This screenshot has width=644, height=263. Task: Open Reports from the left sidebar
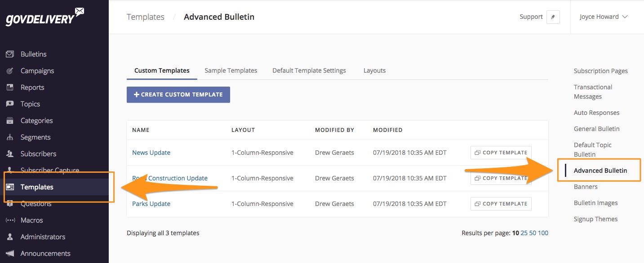point(31,87)
